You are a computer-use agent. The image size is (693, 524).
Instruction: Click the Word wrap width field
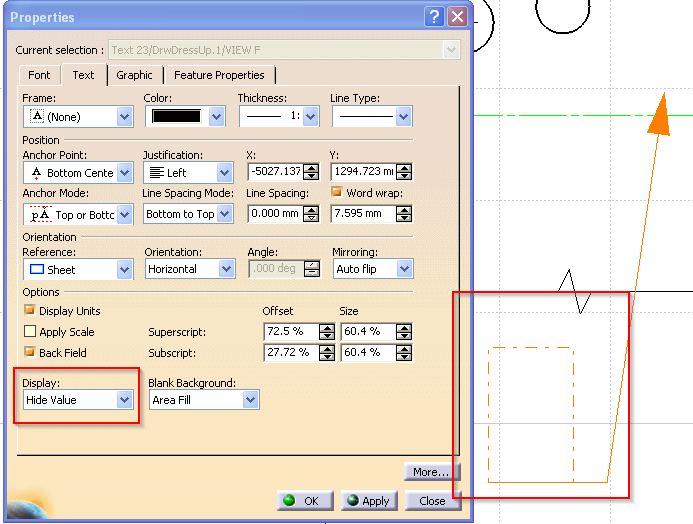[x=363, y=214]
